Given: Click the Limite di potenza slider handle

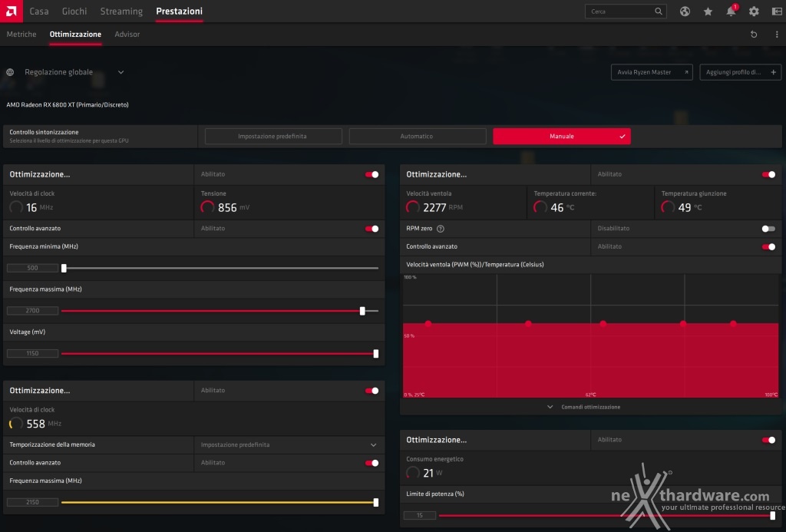Looking at the screenshot, I should click(772, 515).
